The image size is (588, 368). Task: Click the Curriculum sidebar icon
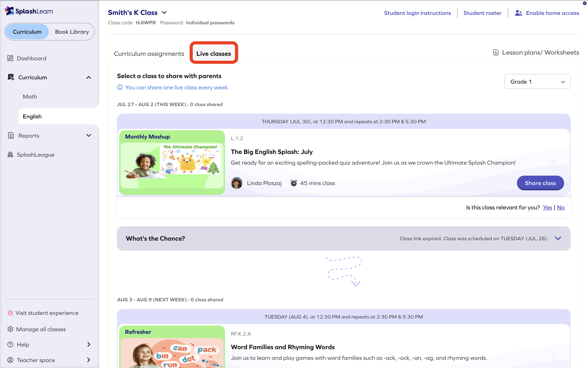pos(11,77)
